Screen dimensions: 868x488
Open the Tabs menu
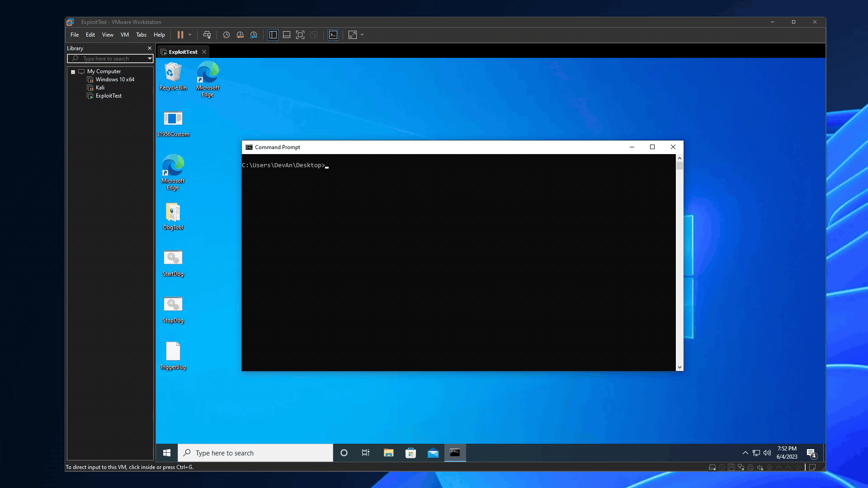pyautogui.click(x=142, y=35)
